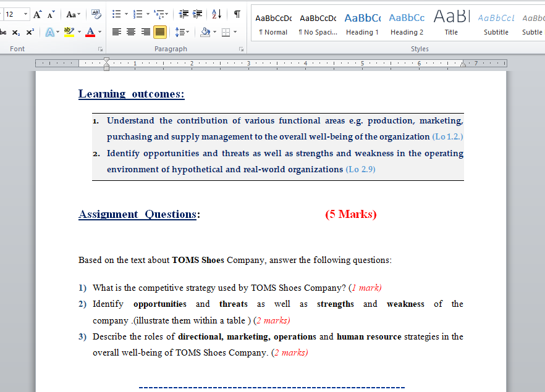The width and height of the screenshot is (545, 392).
Task: Apply the Normal style
Action: pos(274,24)
